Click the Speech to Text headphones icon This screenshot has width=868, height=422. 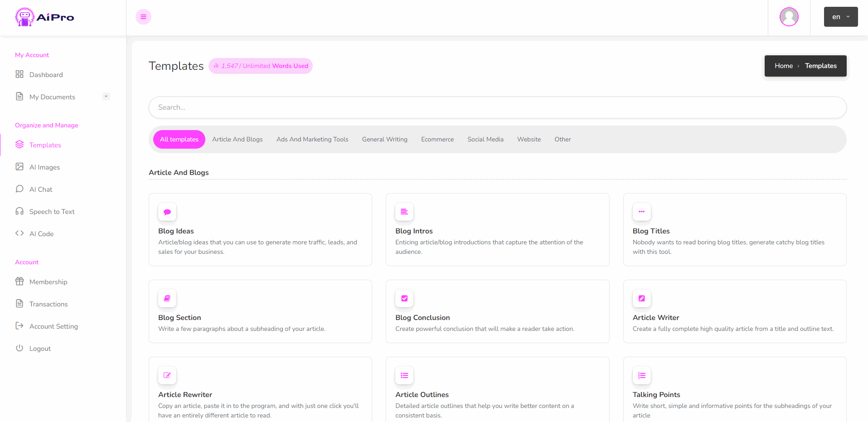pyautogui.click(x=19, y=211)
